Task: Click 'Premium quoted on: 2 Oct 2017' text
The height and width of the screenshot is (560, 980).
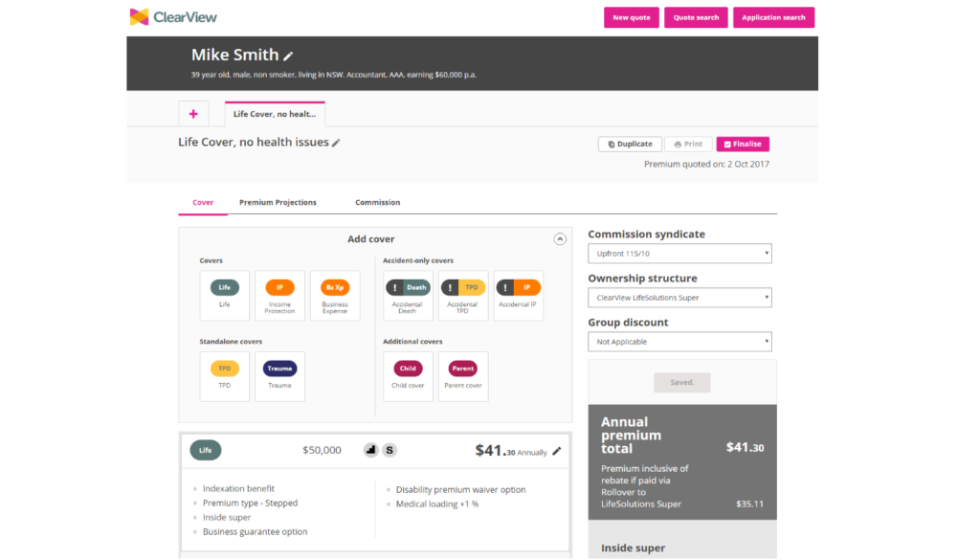Action: [x=706, y=164]
